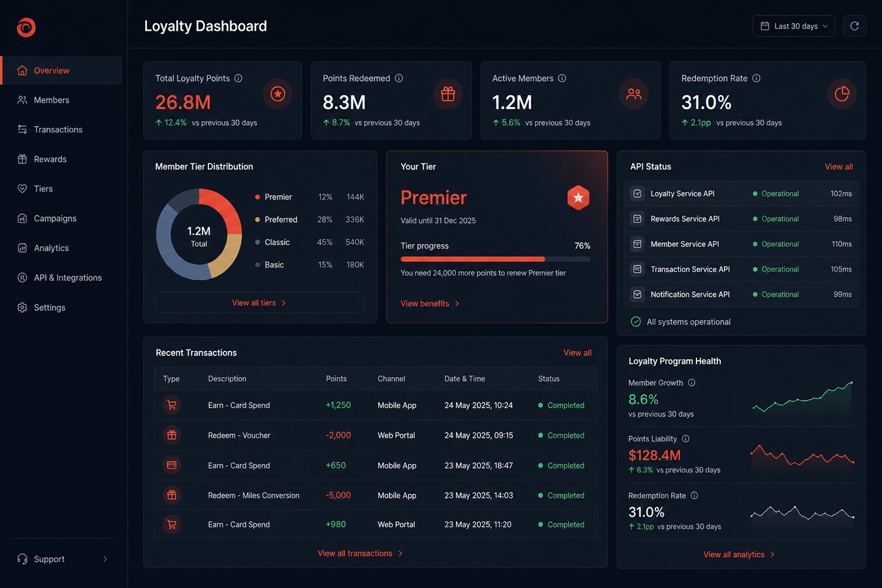The width and height of the screenshot is (882, 588).
Task: Click the $128.4M Points Liability value
Action: [x=655, y=455]
